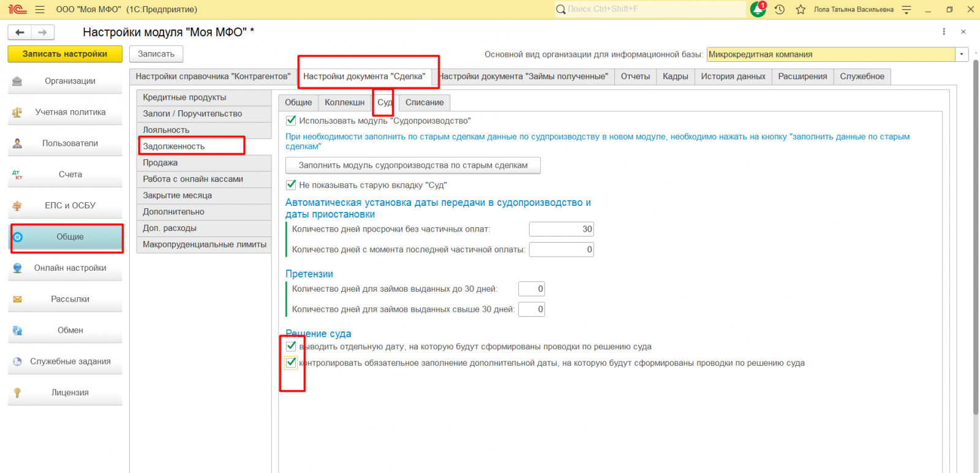Click the "Записать" button
The height and width of the screenshot is (473, 980).
coord(156,54)
